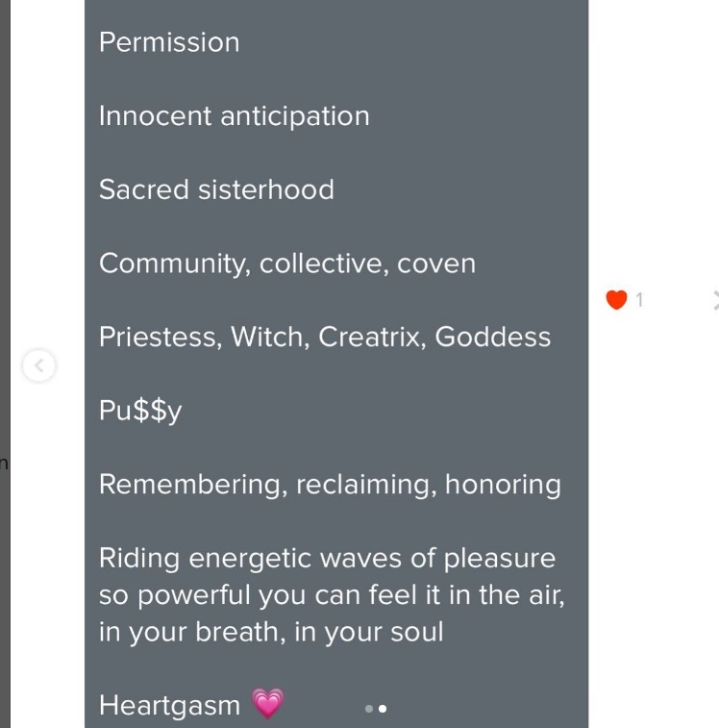Viewport: 719px width, 728px height.
Task: Click 'in your breath, in your soul' text
Action: (x=271, y=632)
